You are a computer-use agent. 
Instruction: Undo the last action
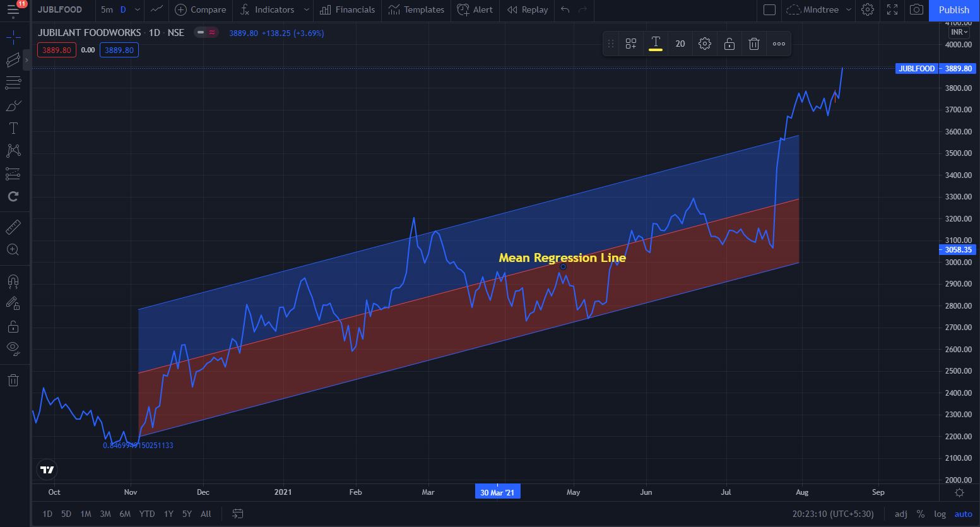point(565,9)
